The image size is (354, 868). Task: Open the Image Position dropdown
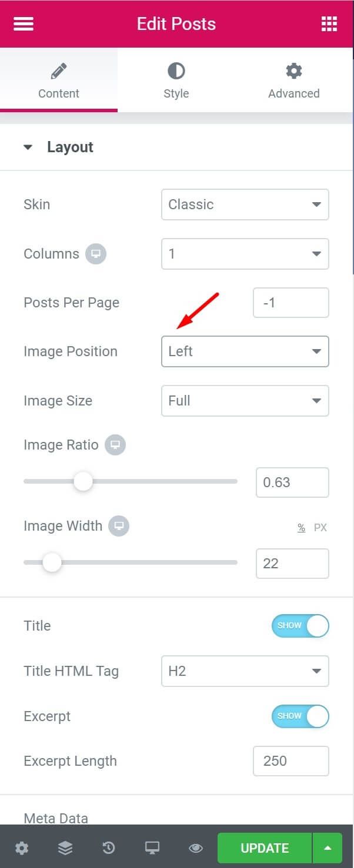pyautogui.click(x=245, y=351)
